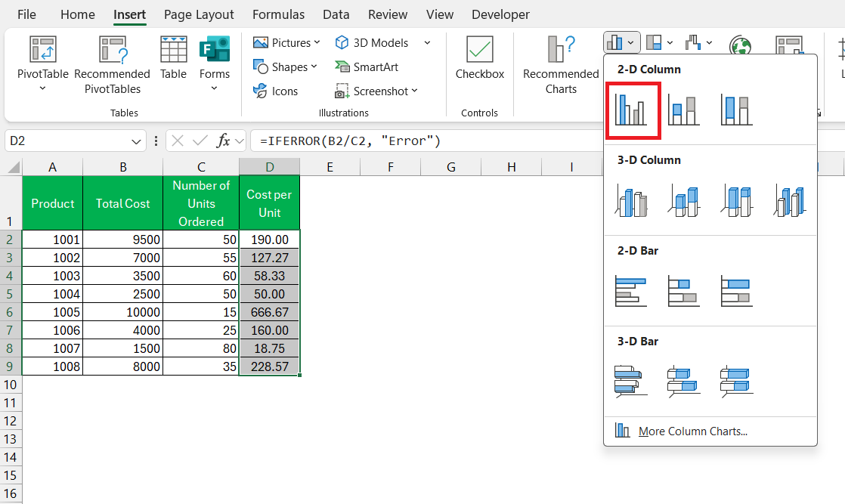Click the Select All corner triangle
The image size is (845, 504).
click(x=14, y=167)
